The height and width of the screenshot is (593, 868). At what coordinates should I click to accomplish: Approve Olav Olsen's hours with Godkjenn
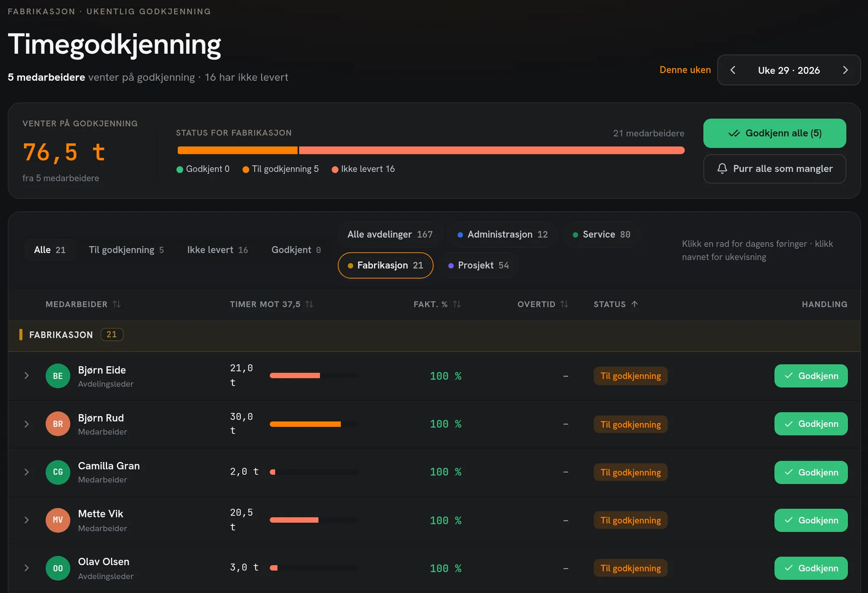coord(811,568)
